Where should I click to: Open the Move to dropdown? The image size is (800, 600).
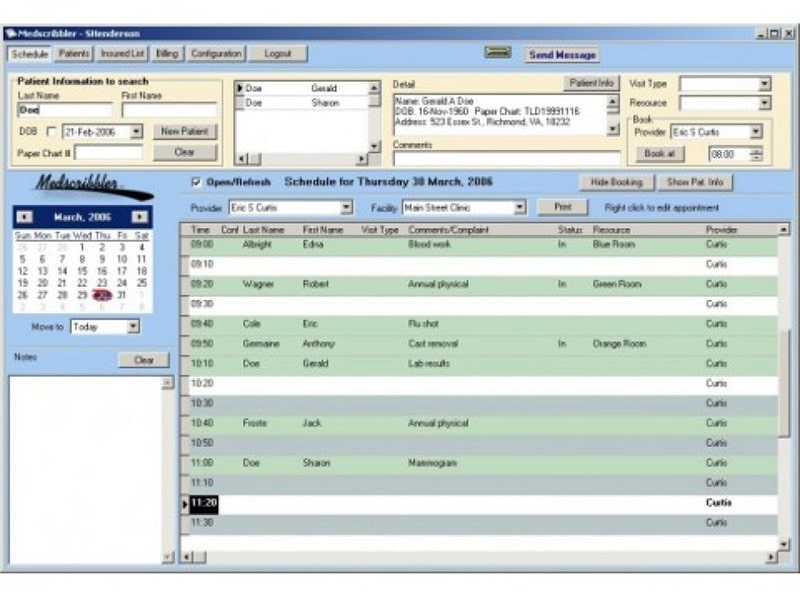click(x=133, y=327)
